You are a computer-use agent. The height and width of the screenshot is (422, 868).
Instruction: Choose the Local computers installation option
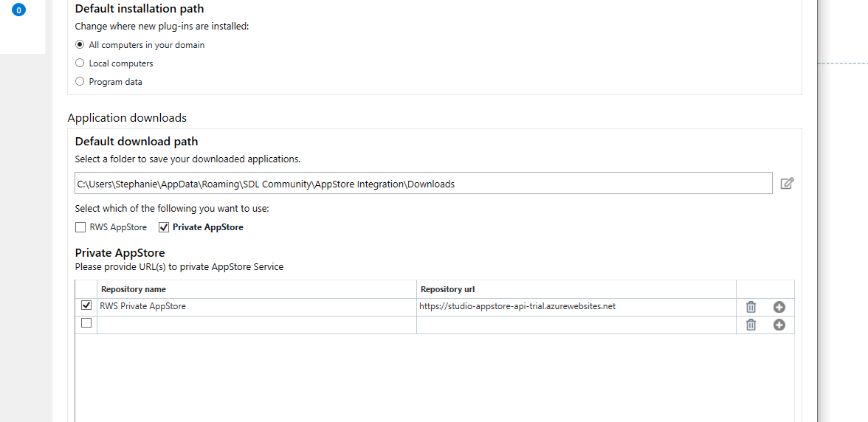tap(80, 63)
